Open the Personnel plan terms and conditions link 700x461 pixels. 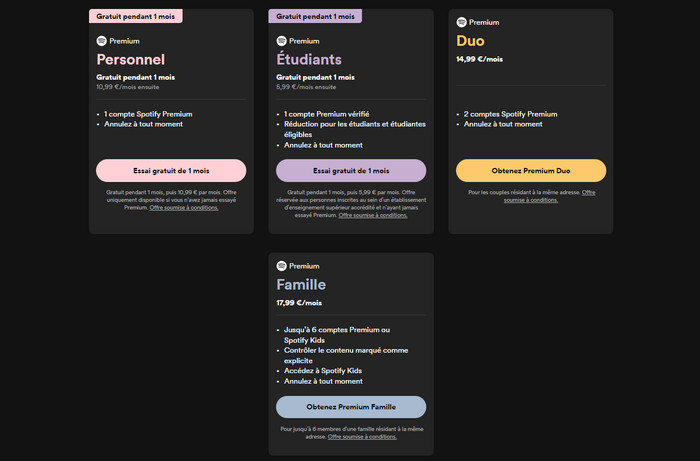point(185,207)
